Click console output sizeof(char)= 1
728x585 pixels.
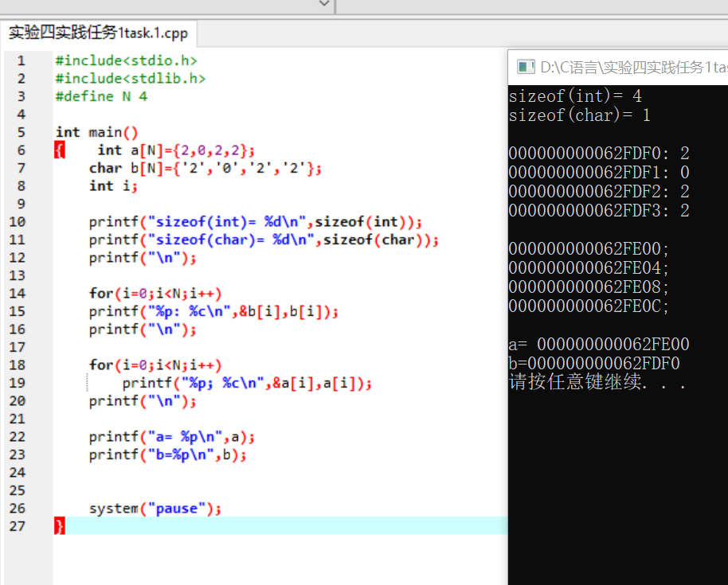click(x=579, y=115)
